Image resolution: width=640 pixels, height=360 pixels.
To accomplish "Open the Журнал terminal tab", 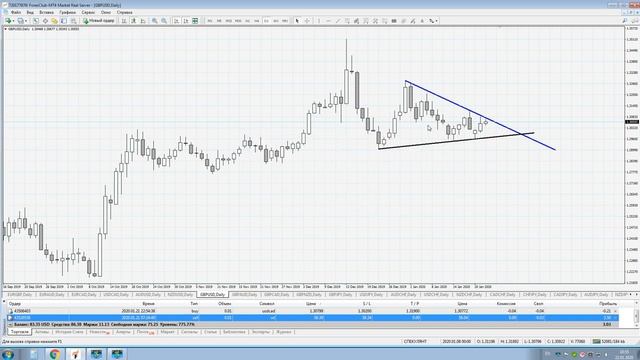I will [283, 332].
